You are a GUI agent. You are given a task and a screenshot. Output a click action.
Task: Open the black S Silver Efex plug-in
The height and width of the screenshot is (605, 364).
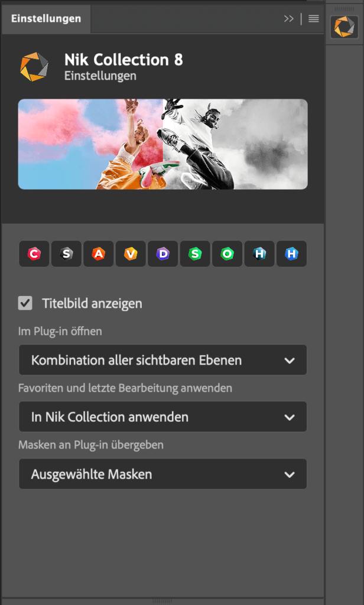point(66,254)
